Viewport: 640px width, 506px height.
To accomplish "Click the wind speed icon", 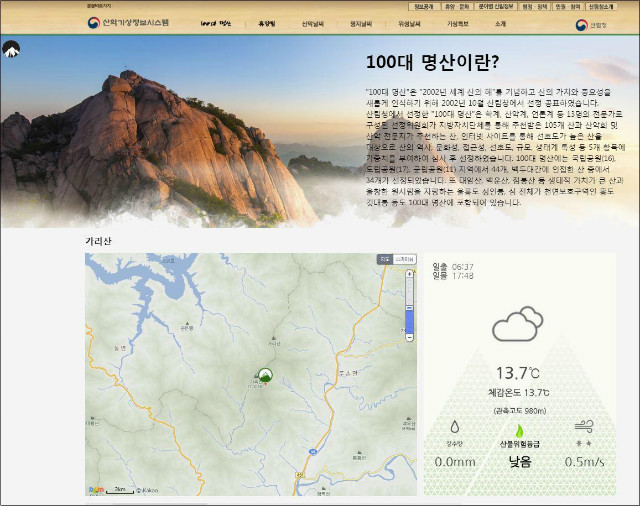I will tap(582, 425).
